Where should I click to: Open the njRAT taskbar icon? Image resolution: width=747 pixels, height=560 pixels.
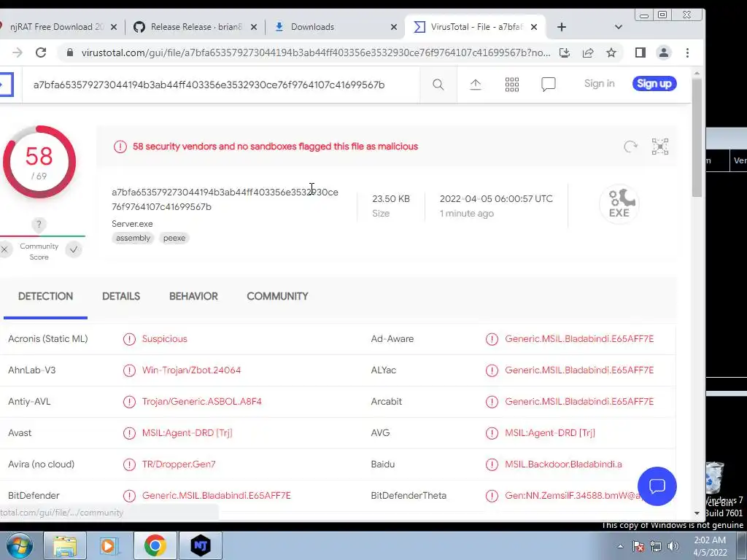[201, 545]
